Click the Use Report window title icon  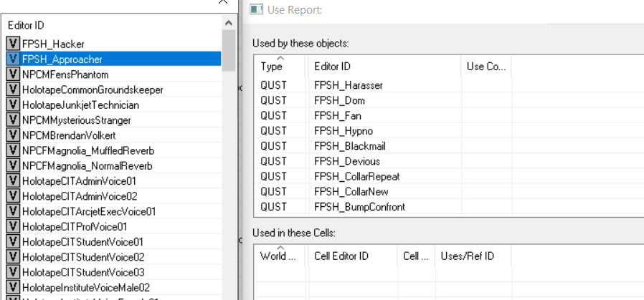tap(256, 9)
